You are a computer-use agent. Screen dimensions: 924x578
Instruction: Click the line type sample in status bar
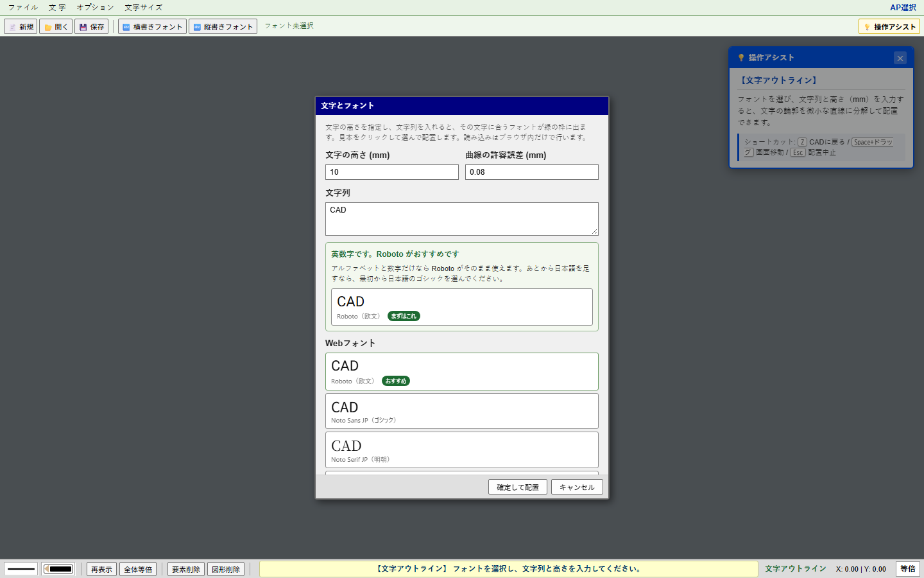pos(21,569)
